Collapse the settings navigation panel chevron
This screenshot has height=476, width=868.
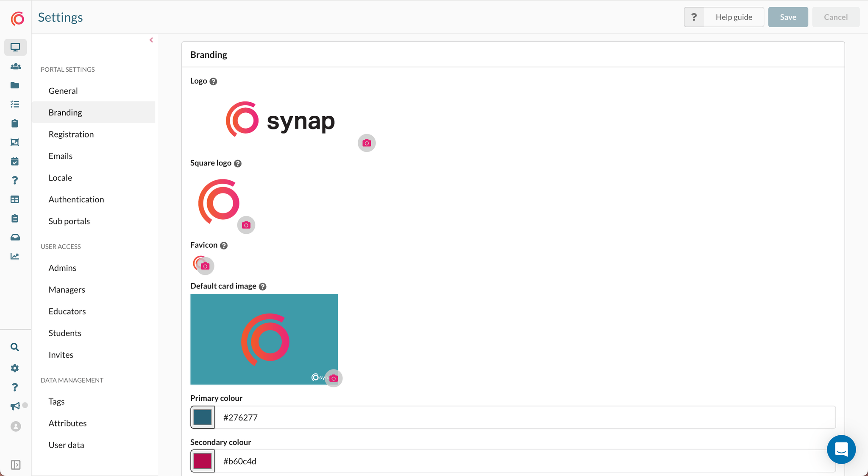[x=151, y=40]
